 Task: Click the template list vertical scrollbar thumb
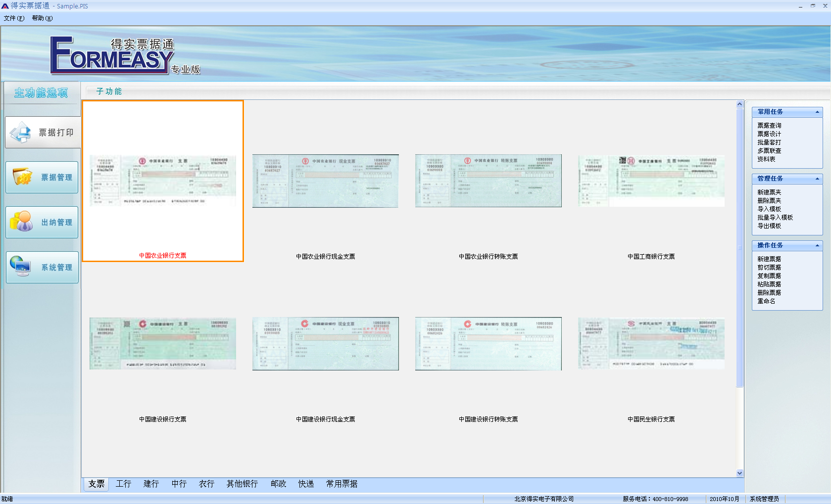click(x=740, y=247)
